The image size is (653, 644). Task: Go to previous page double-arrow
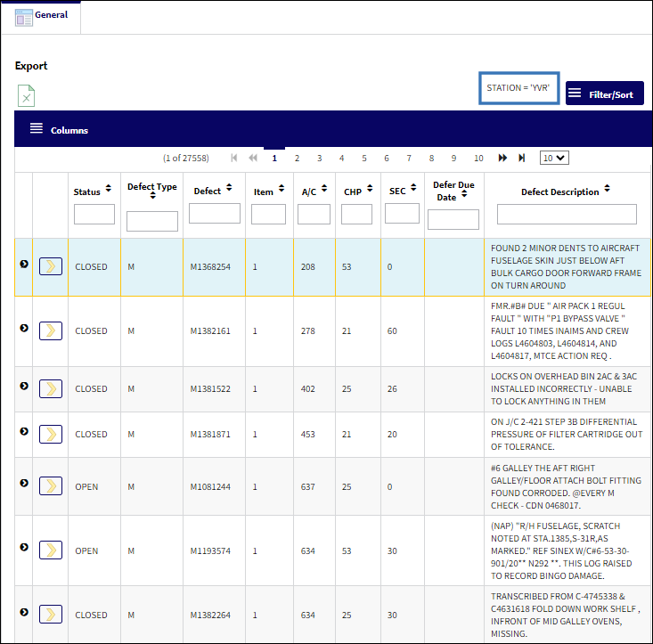[253, 159]
